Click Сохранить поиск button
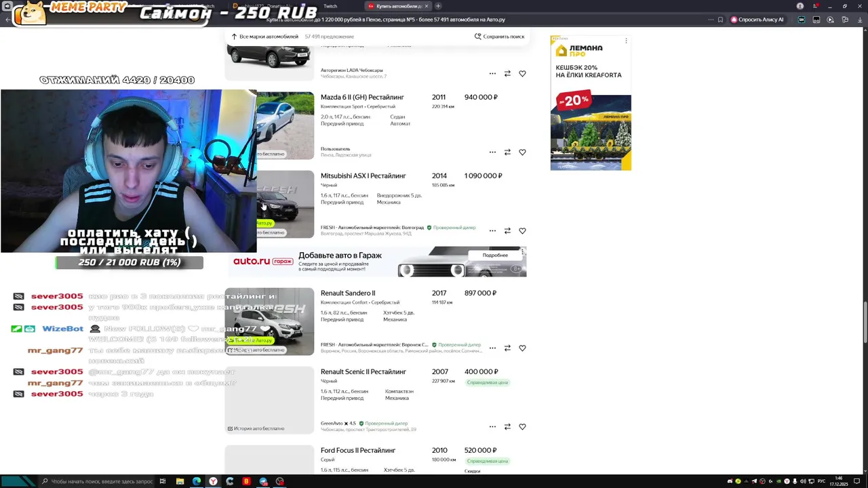Screen dimensions: 868x488 (x=499, y=37)
